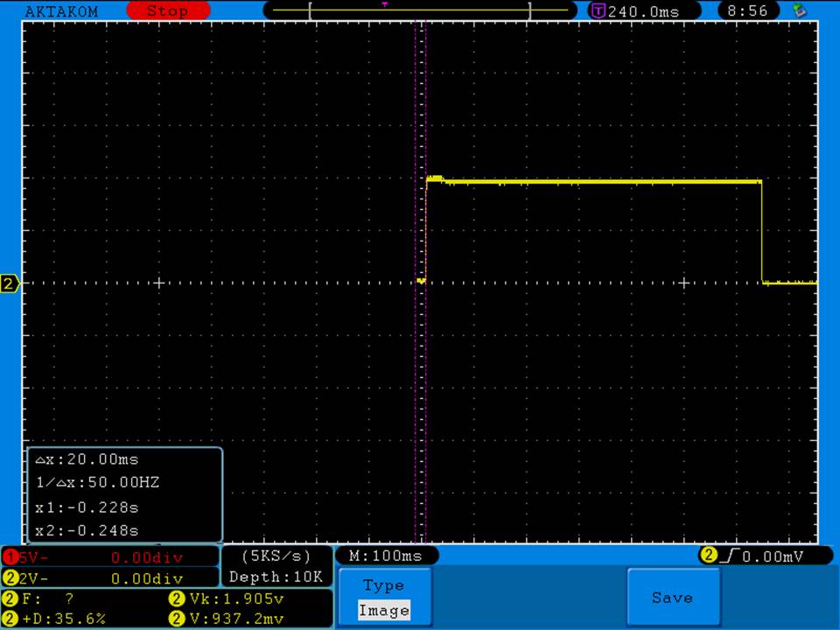Click the AKTAKOM brand label

coord(61,11)
